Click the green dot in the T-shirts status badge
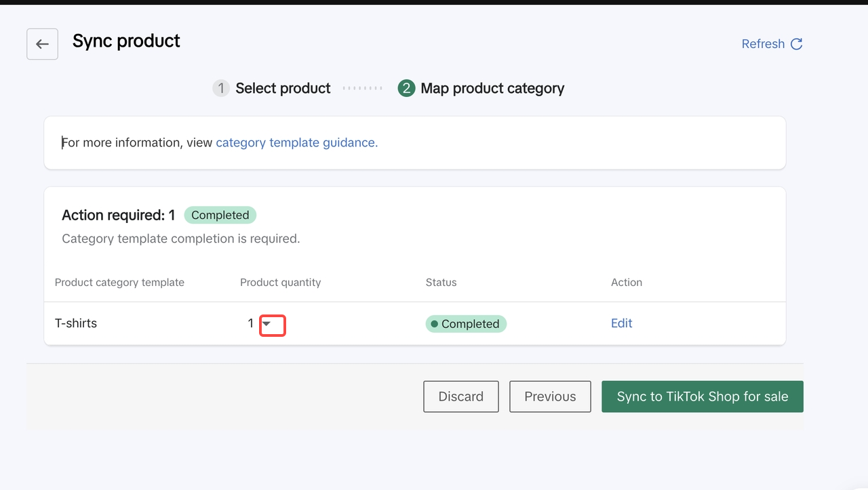 click(x=434, y=324)
